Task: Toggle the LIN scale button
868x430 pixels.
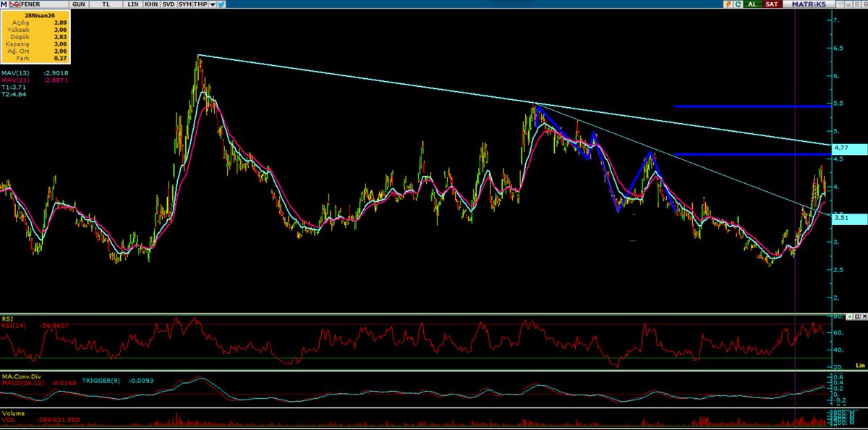Action: click(132, 4)
